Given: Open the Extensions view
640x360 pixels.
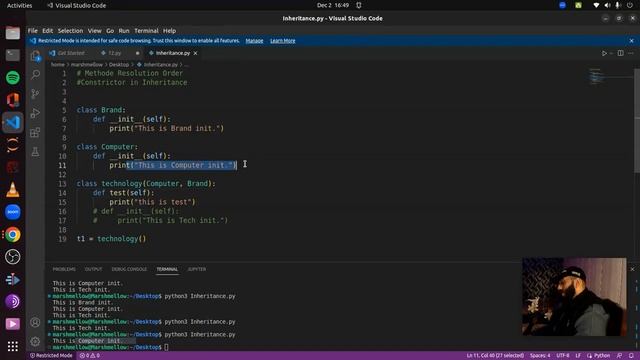Looking at the screenshot, I should [36, 132].
